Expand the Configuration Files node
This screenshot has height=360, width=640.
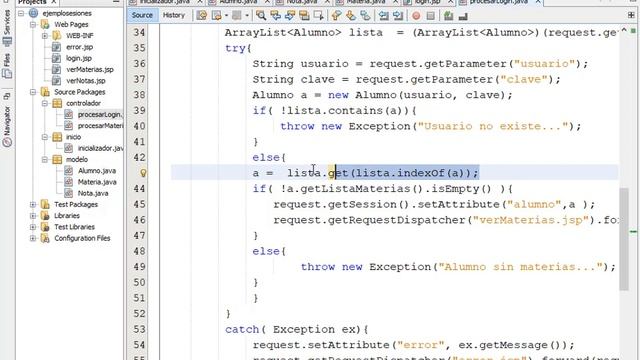pos(33,238)
